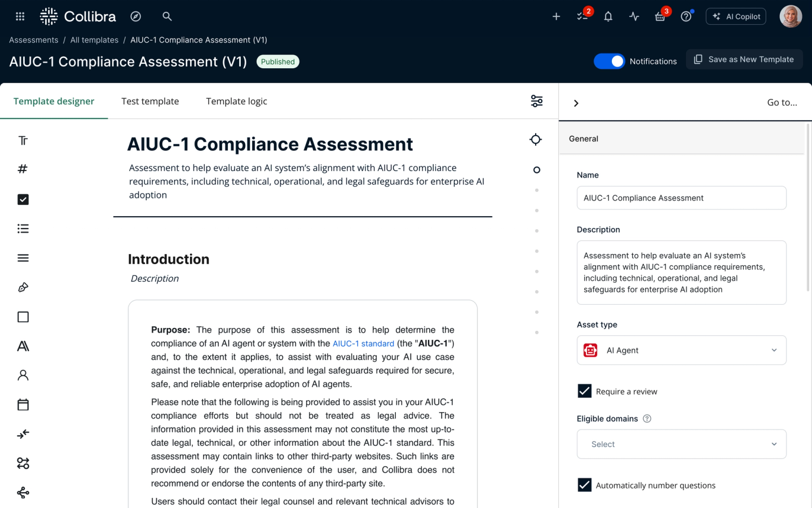Select the converging arrows element
812x508 pixels.
[x=23, y=434]
